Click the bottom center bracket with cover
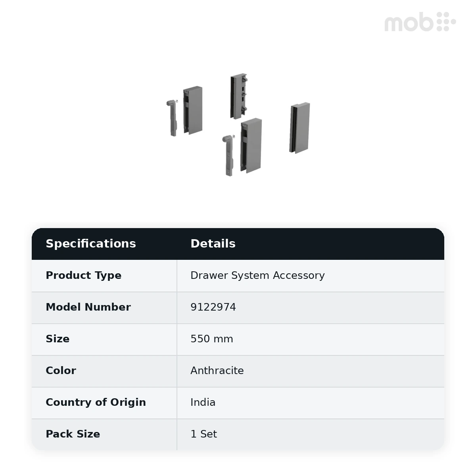476x476 pixels. pyautogui.click(x=242, y=147)
